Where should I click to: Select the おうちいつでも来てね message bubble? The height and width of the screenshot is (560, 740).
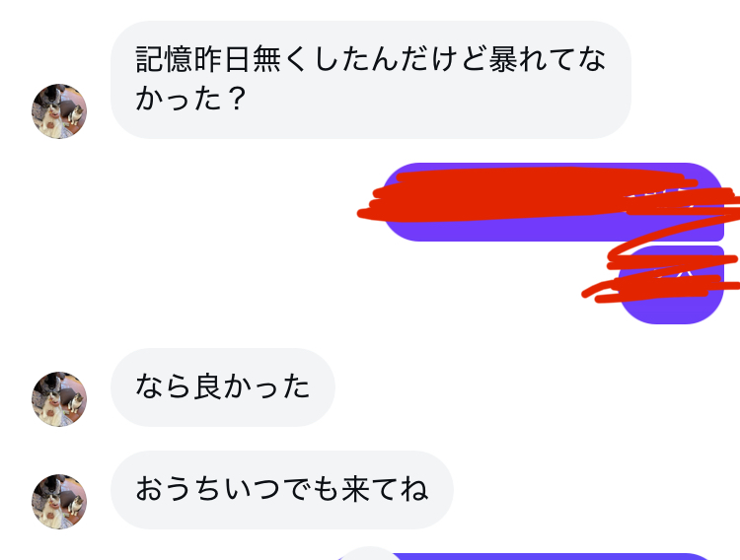[x=282, y=490]
